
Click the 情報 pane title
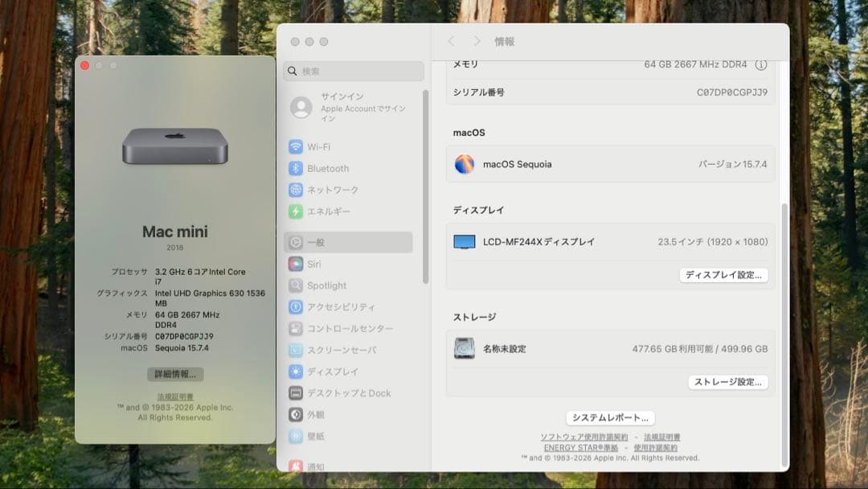coord(504,42)
